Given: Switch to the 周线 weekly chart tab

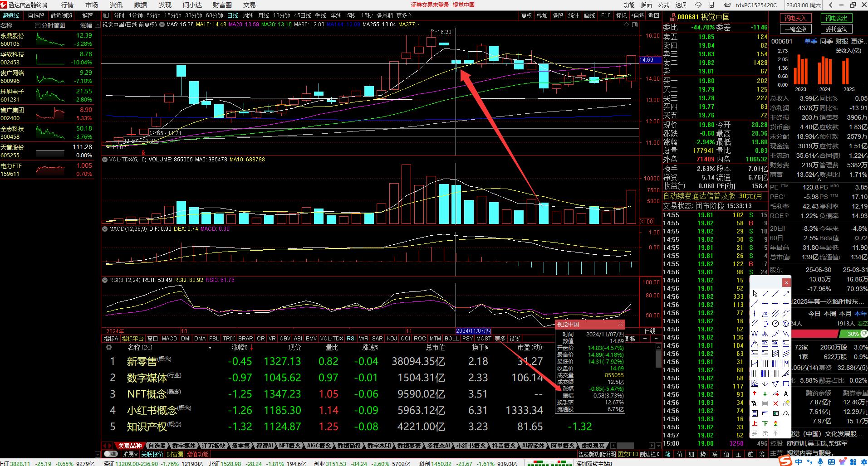Looking at the screenshot, I should (x=248, y=15).
